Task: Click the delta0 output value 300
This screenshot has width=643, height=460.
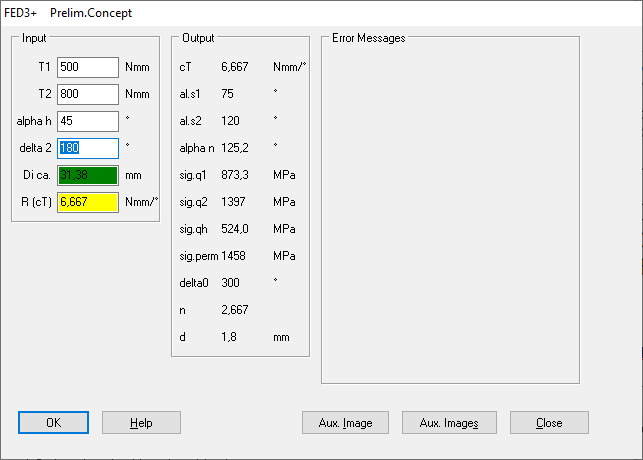Action: pyautogui.click(x=230, y=283)
